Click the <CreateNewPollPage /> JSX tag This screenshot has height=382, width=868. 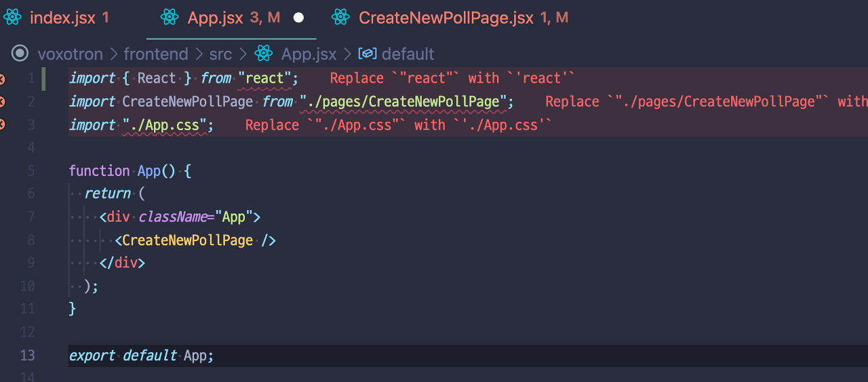tap(195, 240)
